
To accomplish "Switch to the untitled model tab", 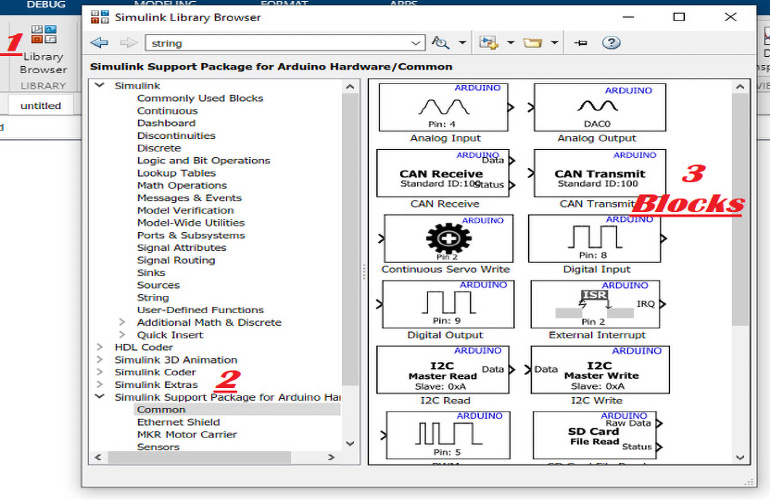I will click(x=41, y=105).
